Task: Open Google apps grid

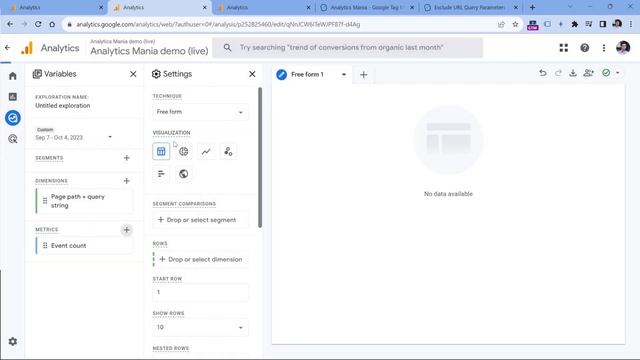Action: tap(564, 48)
